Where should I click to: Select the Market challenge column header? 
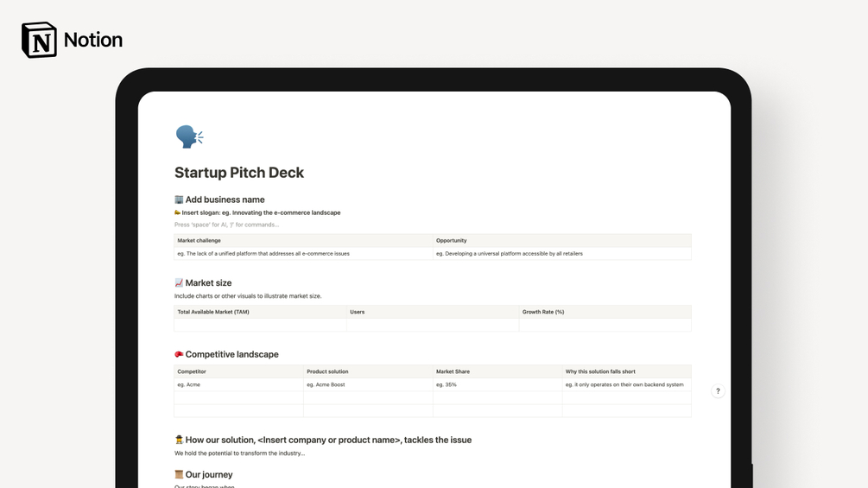[x=200, y=241]
